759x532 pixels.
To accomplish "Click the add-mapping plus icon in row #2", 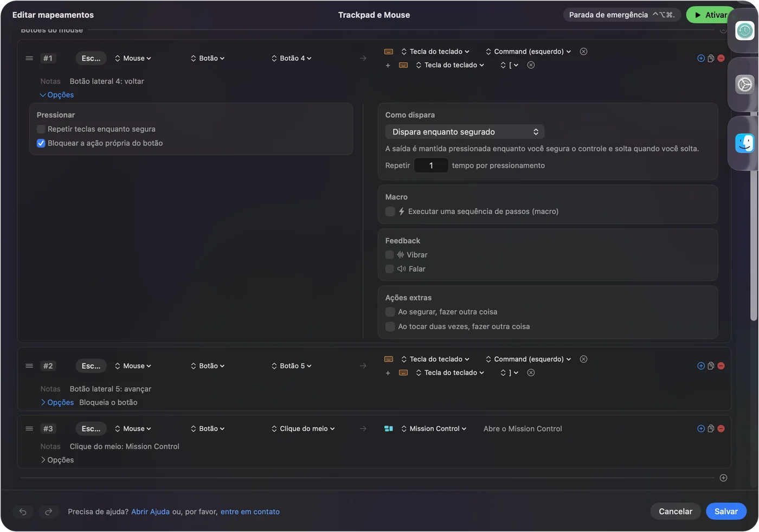I will tap(701, 366).
